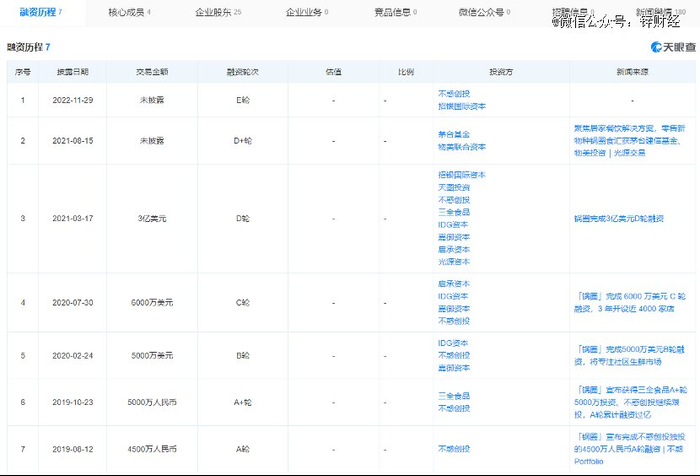The height and width of the screenshot is (476, 700).
Task: Open 启承资本 in the C轮 row
Action: (x=454, y=284)
